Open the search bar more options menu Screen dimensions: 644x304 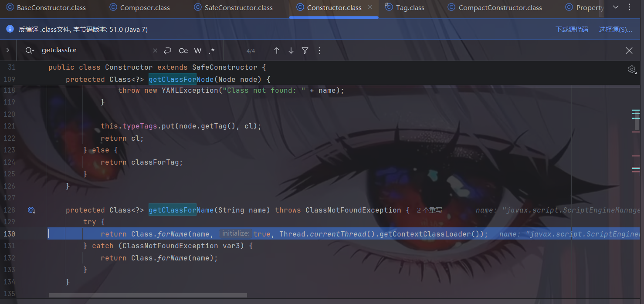319,51
